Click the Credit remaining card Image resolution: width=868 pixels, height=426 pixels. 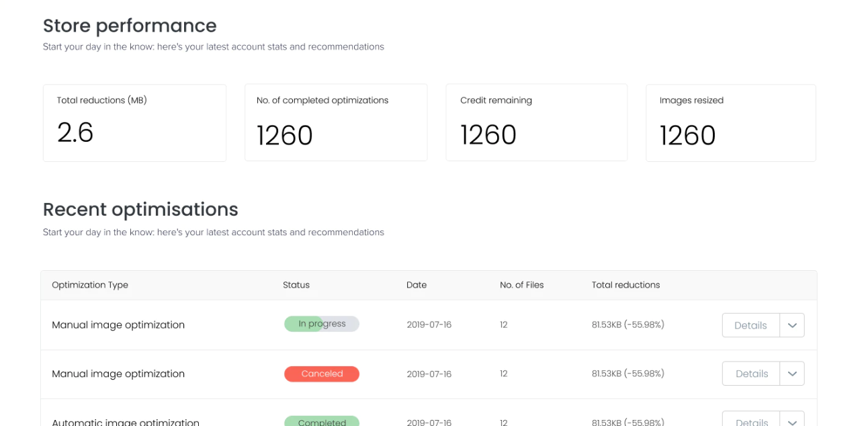pyautogui.click(x=536, y=122)
